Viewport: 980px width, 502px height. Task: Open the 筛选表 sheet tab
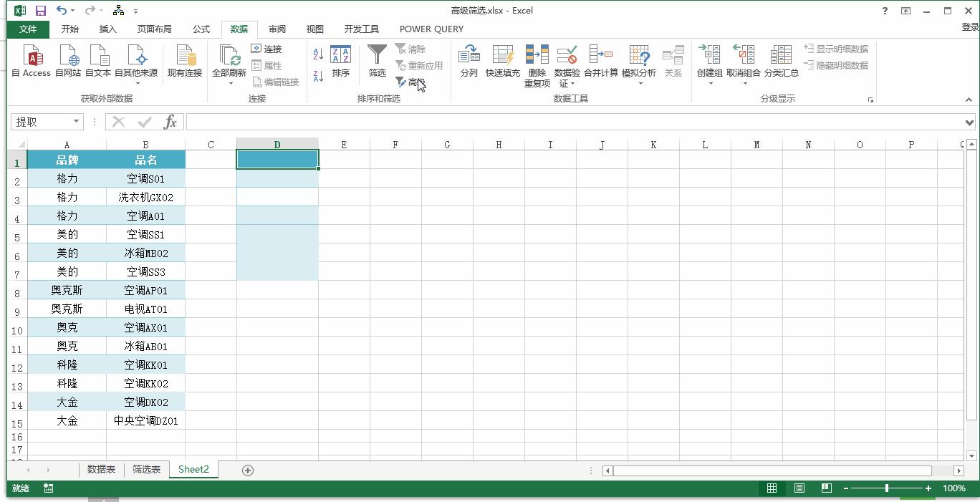coord(146,470)
